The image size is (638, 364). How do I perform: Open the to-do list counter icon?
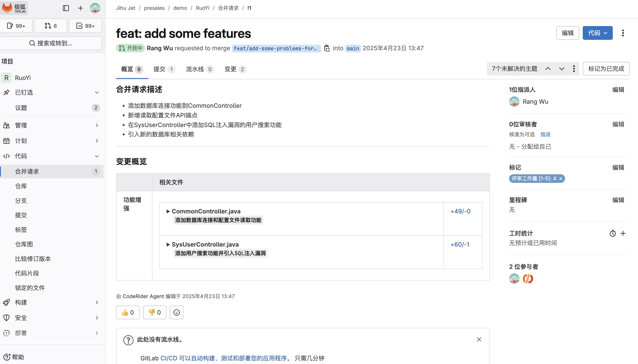[85, 26]
